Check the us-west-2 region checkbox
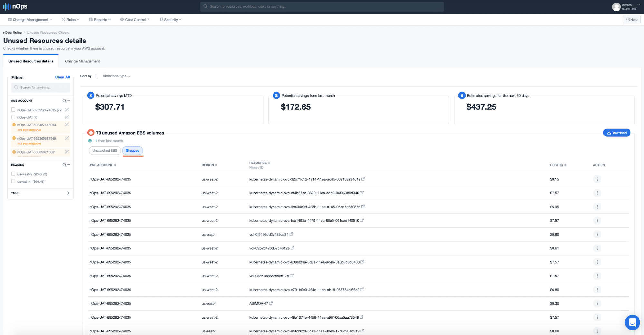 (x=13, y=174)
